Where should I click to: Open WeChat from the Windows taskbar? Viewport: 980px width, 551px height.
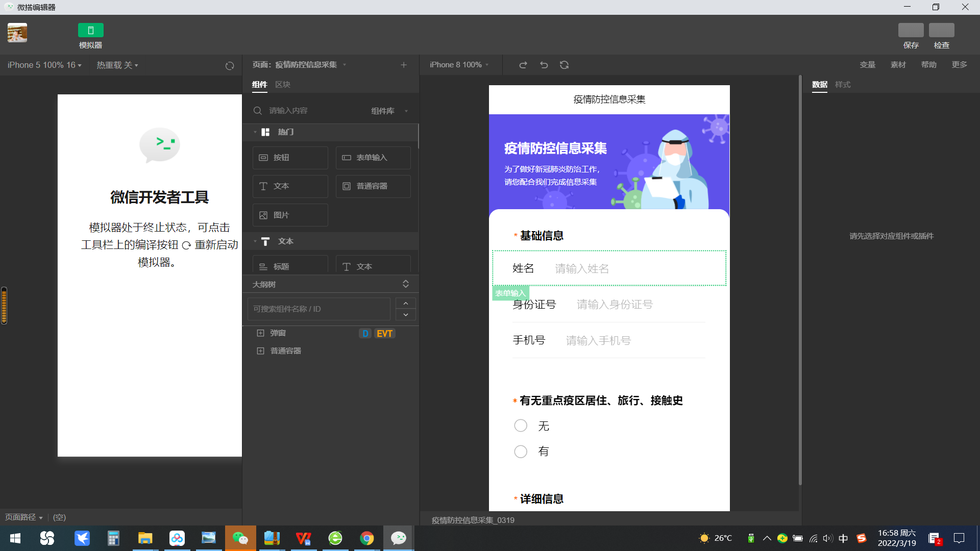click(240, 538)
